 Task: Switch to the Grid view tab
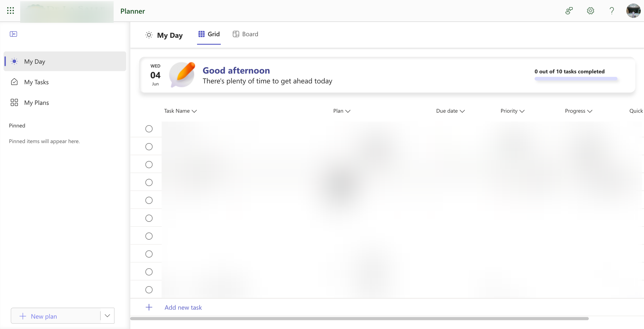point(209,34)
